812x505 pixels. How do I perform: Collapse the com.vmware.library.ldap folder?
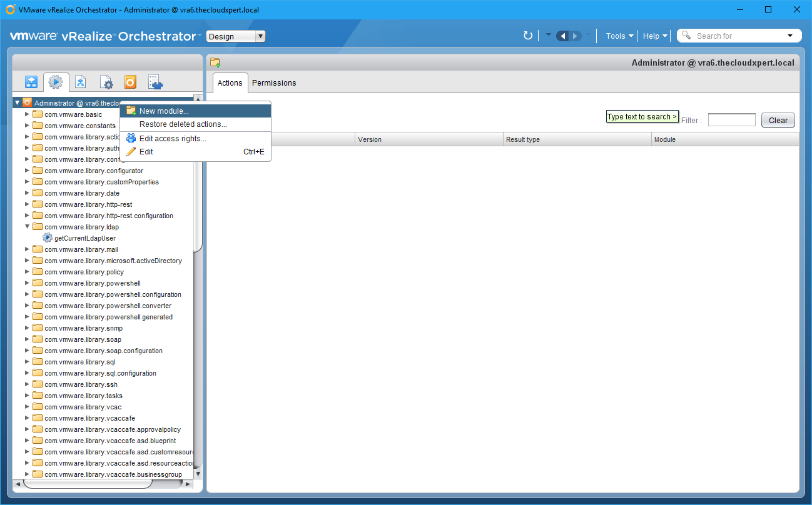[x=27, y=227]
